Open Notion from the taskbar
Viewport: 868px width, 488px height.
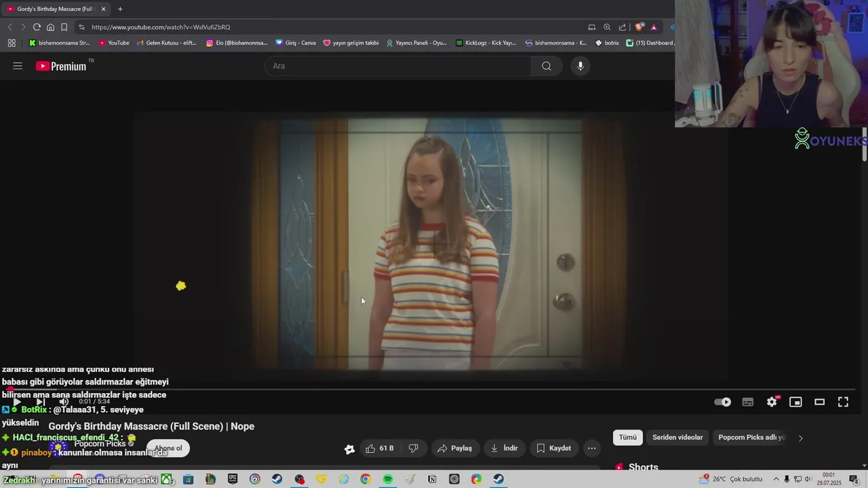pos(432,479)
